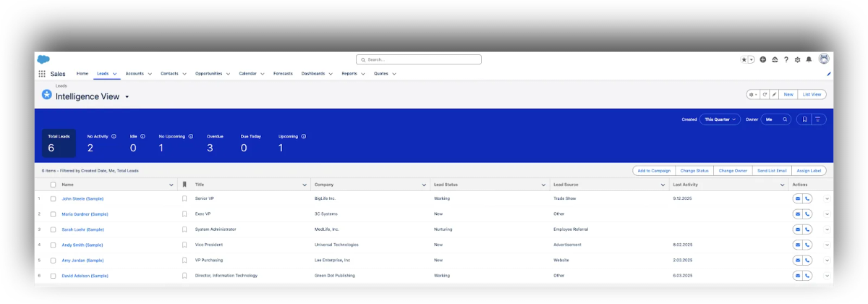Image resolution: width=868 pixels, height=304 pixels.
Task: Switch to the Contacts tab
Action: coord(169,73)
